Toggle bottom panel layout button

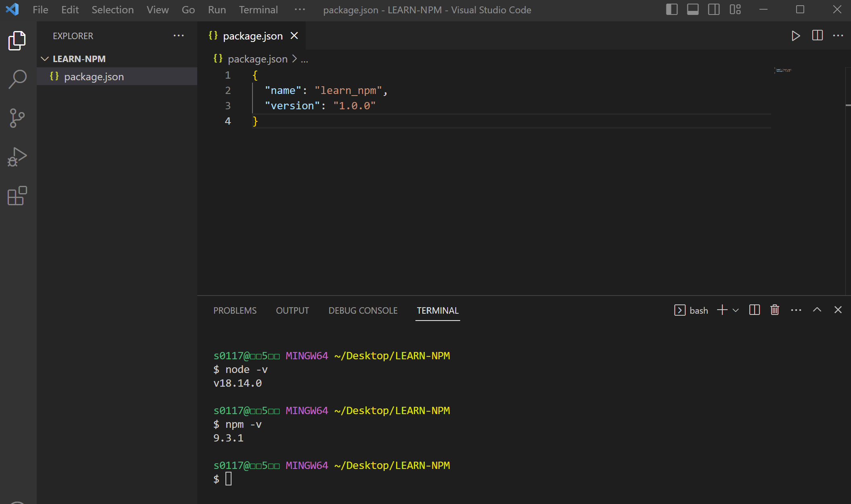coord(692,10)
